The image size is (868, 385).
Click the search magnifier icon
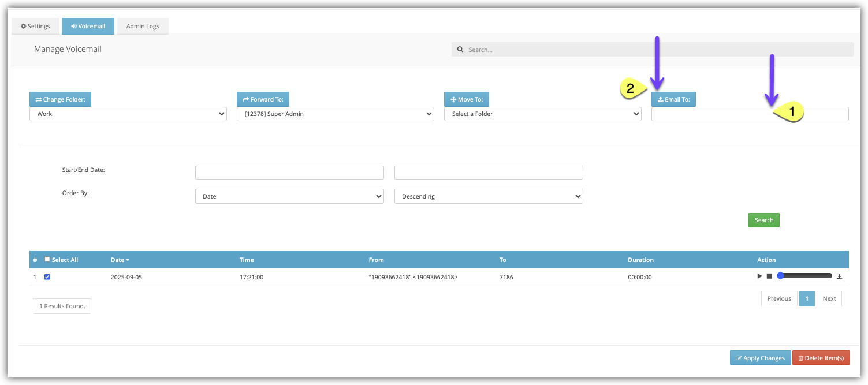tap(460, 50)
